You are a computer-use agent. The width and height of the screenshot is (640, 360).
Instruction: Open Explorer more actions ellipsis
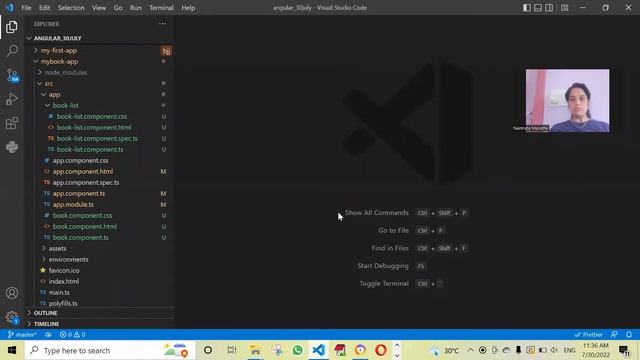coord(162,24)
